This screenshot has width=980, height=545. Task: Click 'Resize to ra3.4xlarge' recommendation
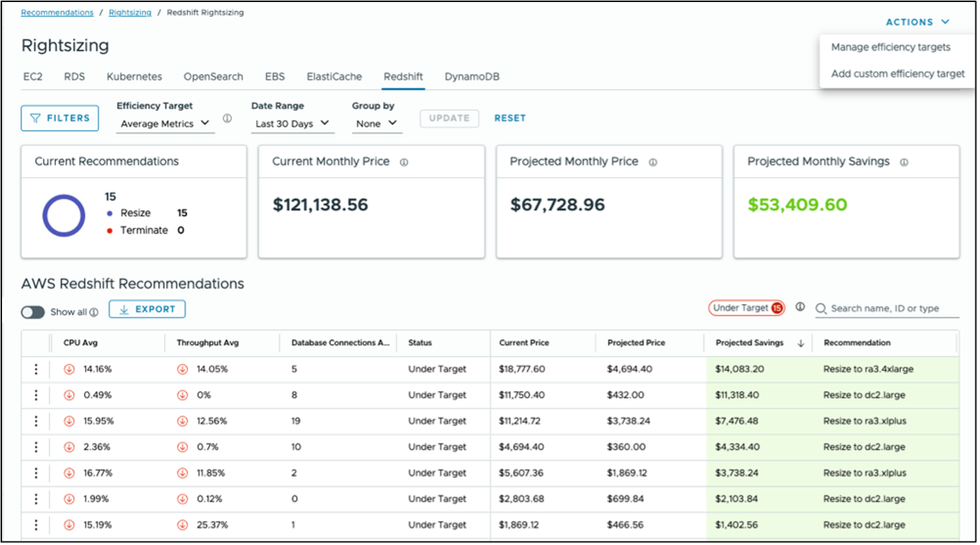click(x=868, y=369)
